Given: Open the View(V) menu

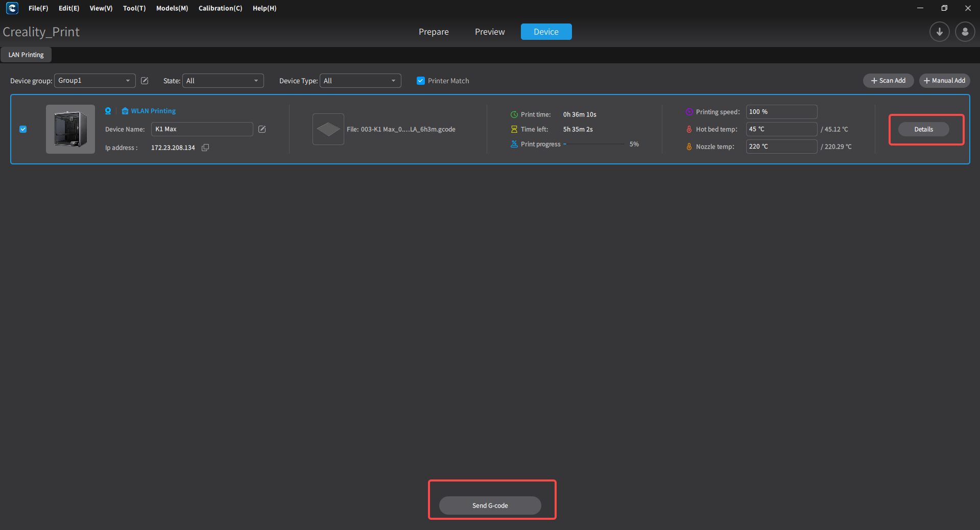Looking at the screenshot, I should [x=101, y=8].
